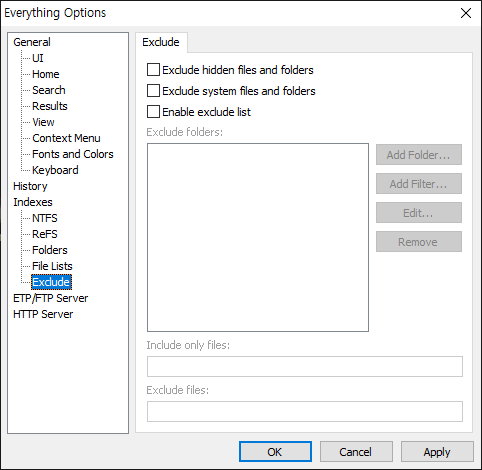This screenshot has width=482, height=470.
Task: Open the Results options page
Action: (50, 106)
